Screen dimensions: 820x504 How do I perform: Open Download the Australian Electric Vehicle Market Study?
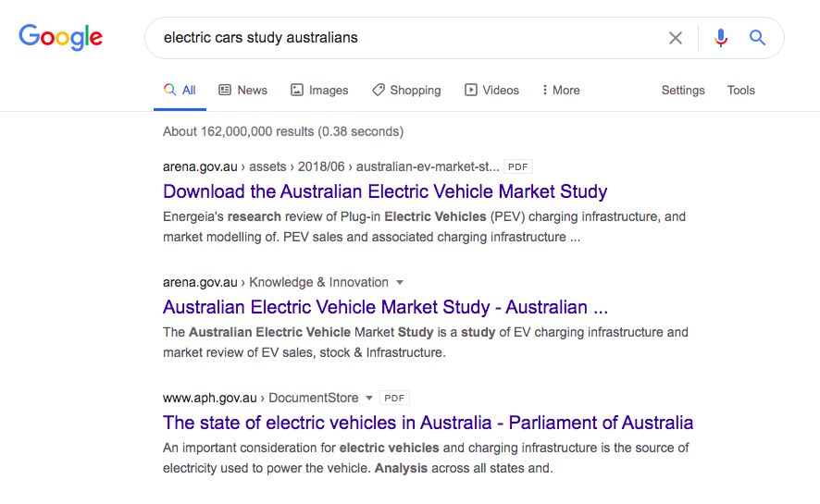pos(385,191)
